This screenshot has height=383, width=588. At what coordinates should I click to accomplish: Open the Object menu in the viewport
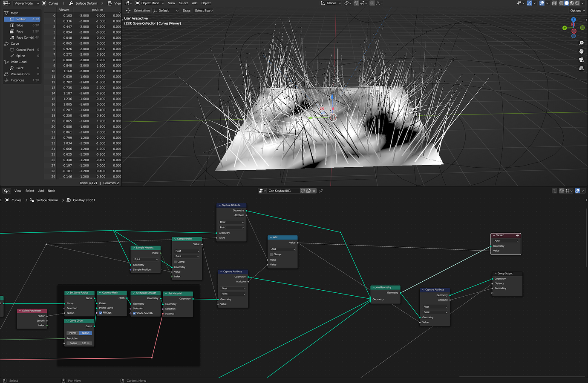tap(206, 3)
